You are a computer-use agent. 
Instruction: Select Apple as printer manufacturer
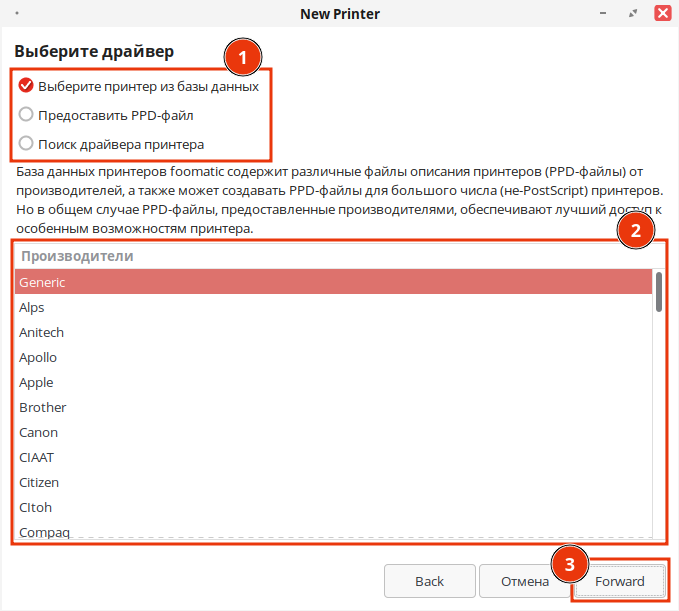(x=36, y=382)
